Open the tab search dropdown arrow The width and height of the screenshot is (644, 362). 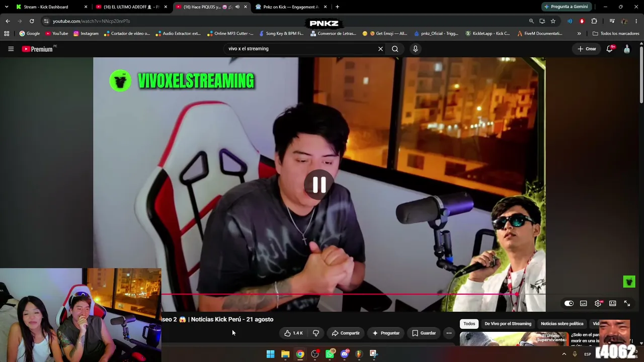(7, 7)
